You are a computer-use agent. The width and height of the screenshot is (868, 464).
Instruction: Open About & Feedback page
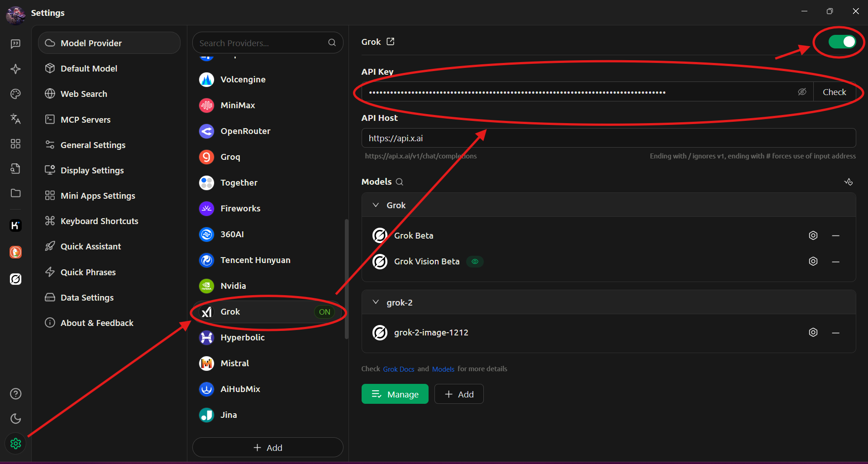(x=109, y=323)
